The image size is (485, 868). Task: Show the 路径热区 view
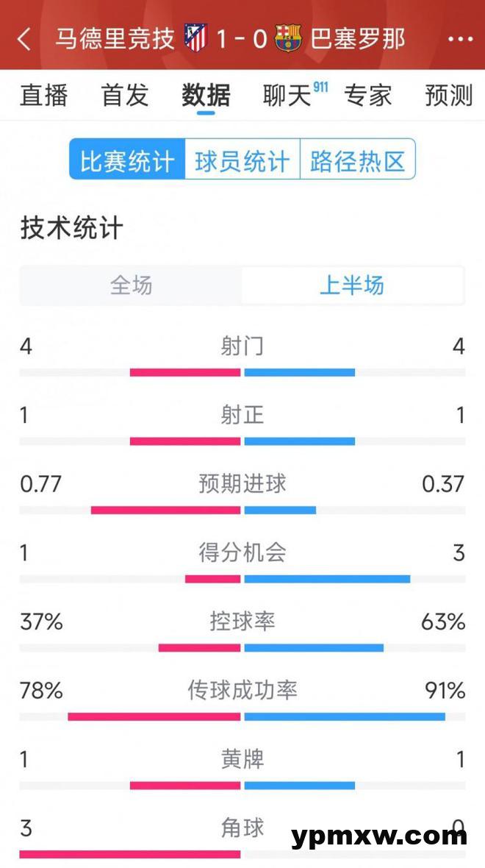(358, 160)
